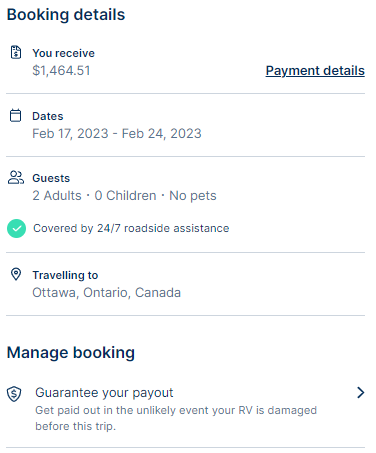Image resolution: width=376 pixels, height=453 pixels.
Task: Click the Travelling to label
Action: coord(65,275)
